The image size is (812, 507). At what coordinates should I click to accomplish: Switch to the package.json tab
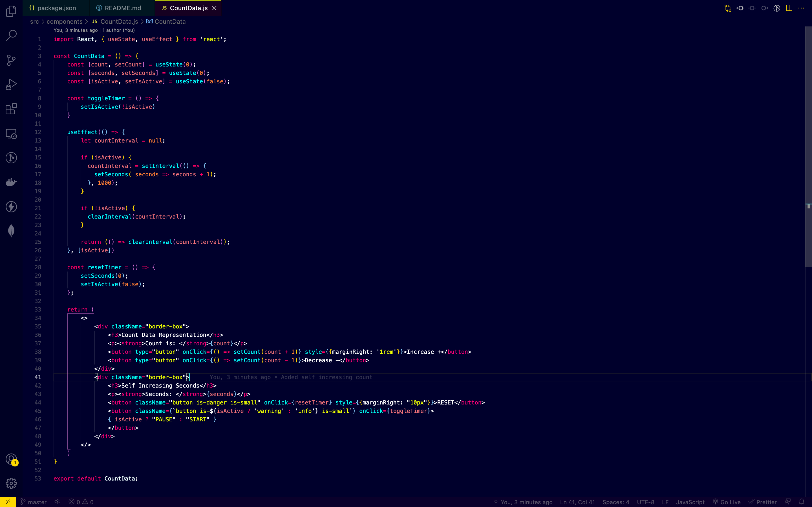coord(56,8)
